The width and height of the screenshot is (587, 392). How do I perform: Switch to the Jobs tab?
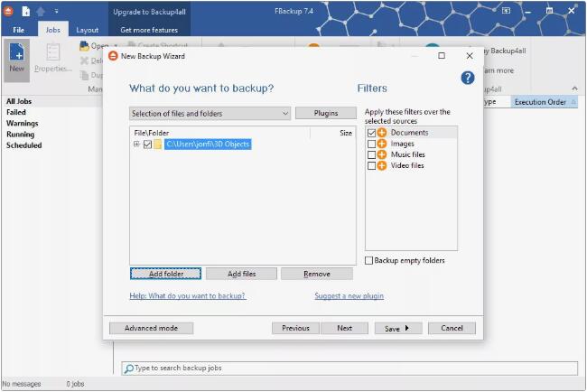coord(52,30)
